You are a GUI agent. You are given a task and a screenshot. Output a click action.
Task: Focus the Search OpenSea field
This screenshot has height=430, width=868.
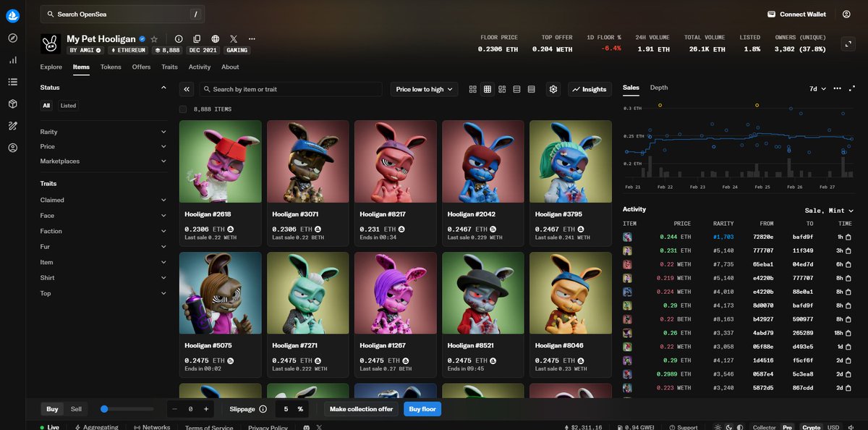point(122,14)
